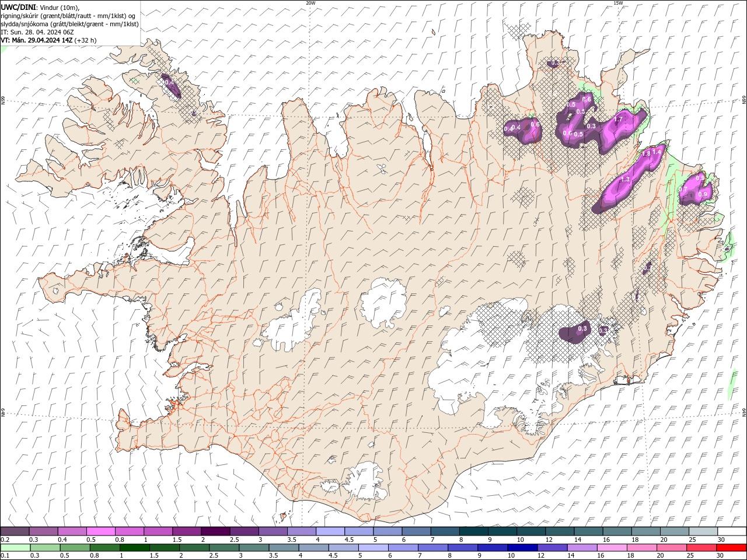747x560 pixels.
Task: Click the '30' label in the top legend row
Action: [x=721, y=540]
